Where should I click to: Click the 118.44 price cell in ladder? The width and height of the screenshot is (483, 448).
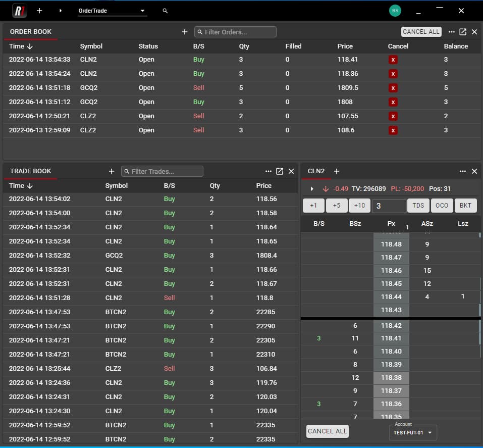point(391,297)
